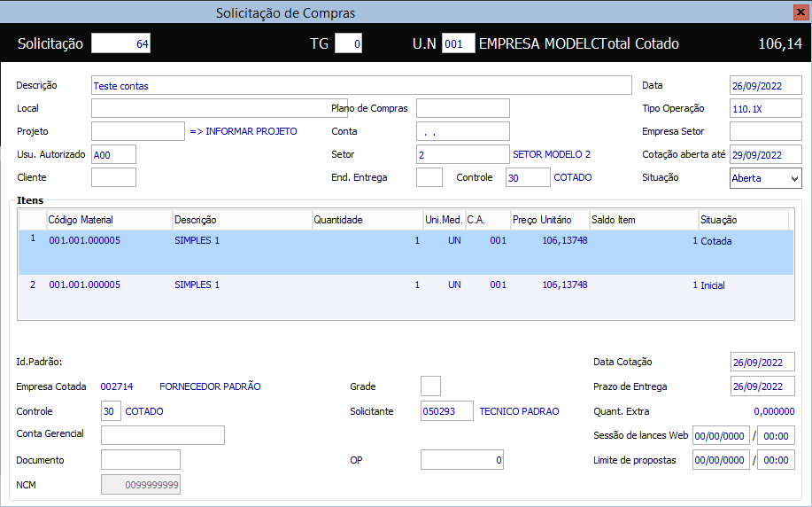
Task: Click the price 106,13748 in row 1
Action: (564, 240)
